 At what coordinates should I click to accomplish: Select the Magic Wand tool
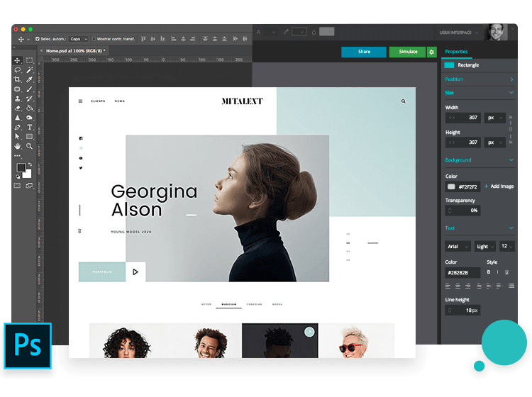(30, 70)
